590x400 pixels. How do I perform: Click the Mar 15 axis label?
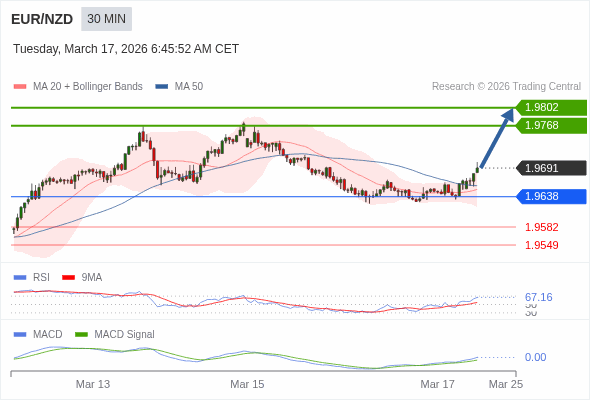click(247, 384)
